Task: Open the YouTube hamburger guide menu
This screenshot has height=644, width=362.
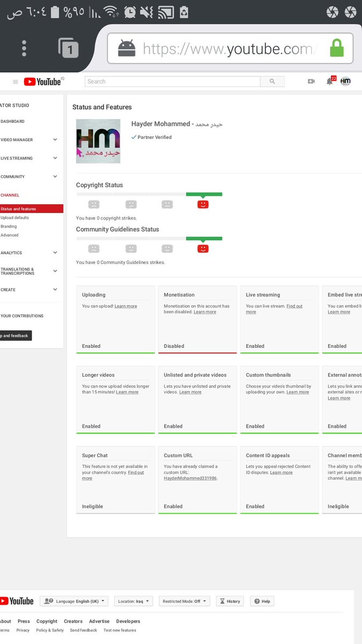Action: (16, 82)
